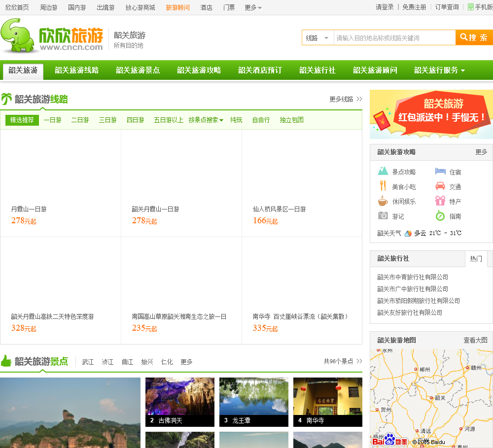This screenshot has width=493, height=448.
Task: Click the 景点攻略 mountain icon
Action: (383, 172)
